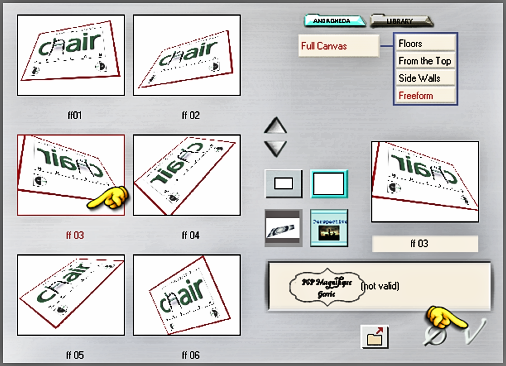Click the up arrow triangle icon
Screen dimensions: 506x366
(x=275, y=126)
